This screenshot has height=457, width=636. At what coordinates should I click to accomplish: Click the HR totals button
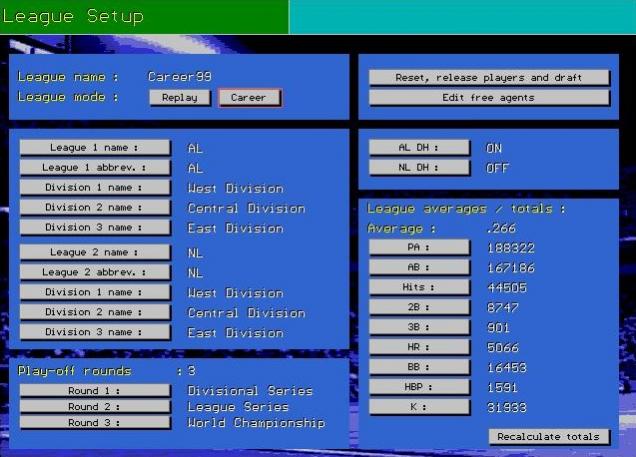tap(418, 347)
